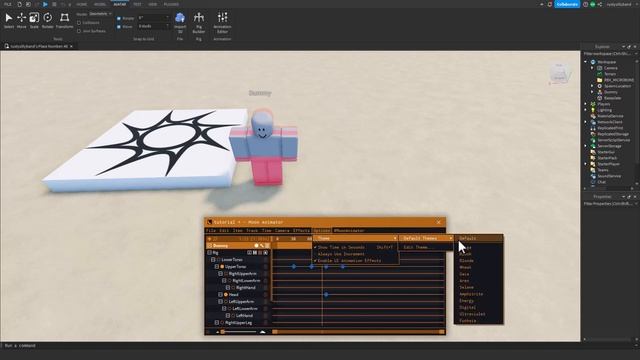Collapse the UpperTorso track
The height and width of the screenshot is (360, 640).
[217, 267]
